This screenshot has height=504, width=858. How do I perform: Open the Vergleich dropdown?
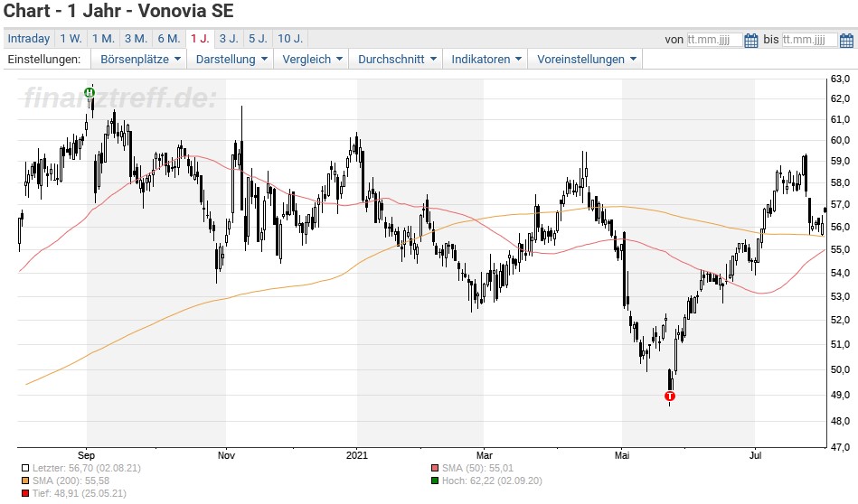312,59
